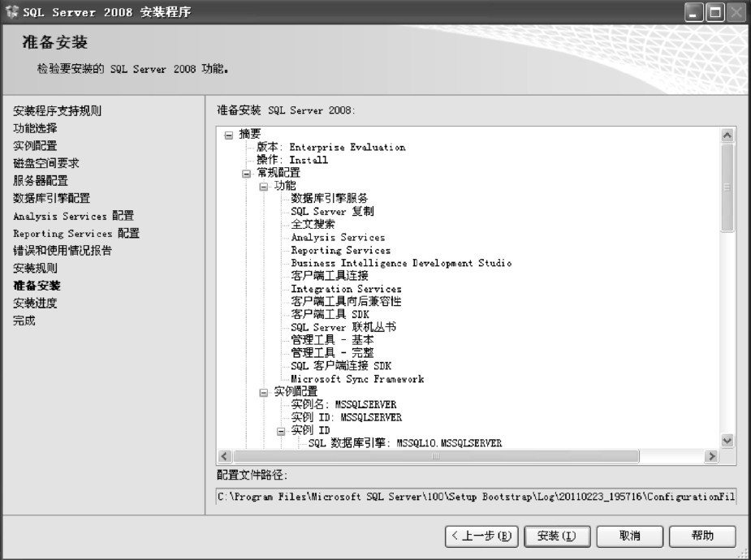Click the horizontal scrollbar left arrow
This screenshot has height=560, width=751.
(x=225, y=457)
